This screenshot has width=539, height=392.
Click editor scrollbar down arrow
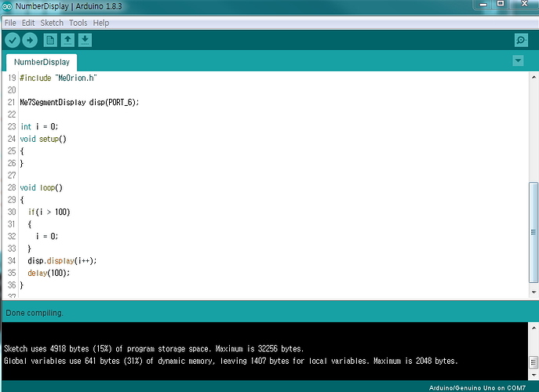(534, 292)
